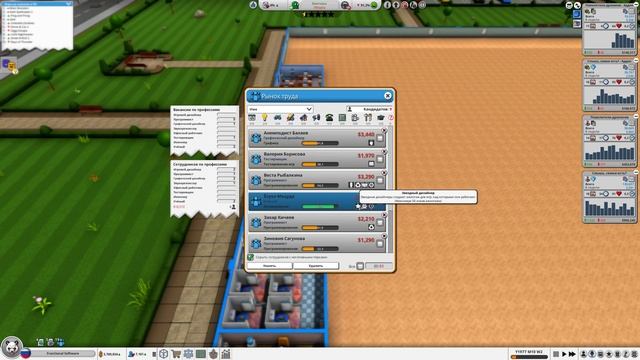Select the checkbox for Зиновия Сагунова

pyautogui.click(x=380, y=244)
